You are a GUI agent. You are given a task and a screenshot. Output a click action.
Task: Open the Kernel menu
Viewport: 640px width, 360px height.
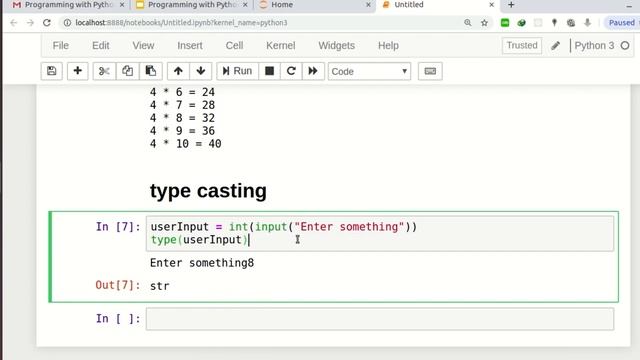[x=280, y=46]
